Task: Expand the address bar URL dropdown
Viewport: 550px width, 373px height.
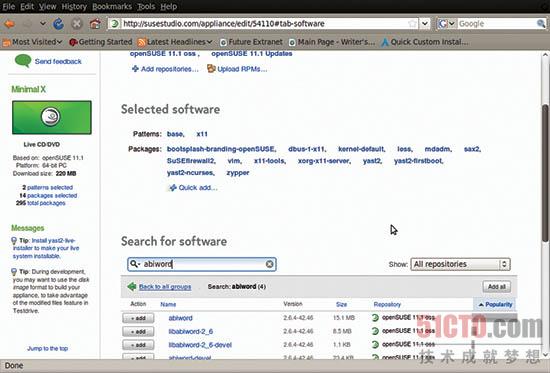Action: pyautogui.click(x=425, y=24)
